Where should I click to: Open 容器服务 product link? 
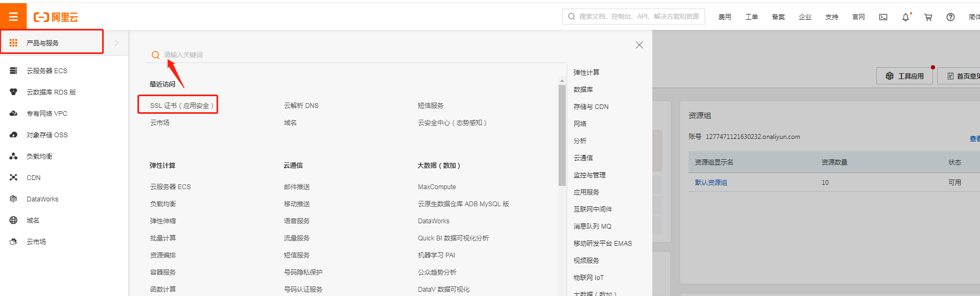[x=163, y=272]
